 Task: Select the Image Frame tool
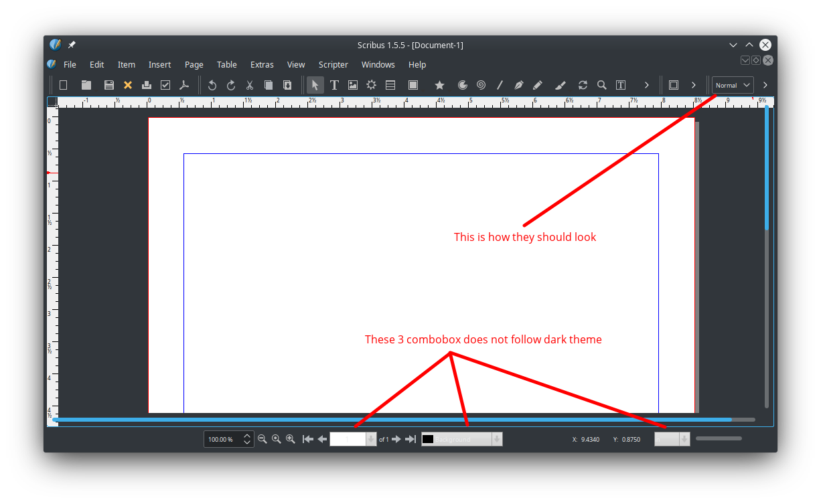point(353,85)
